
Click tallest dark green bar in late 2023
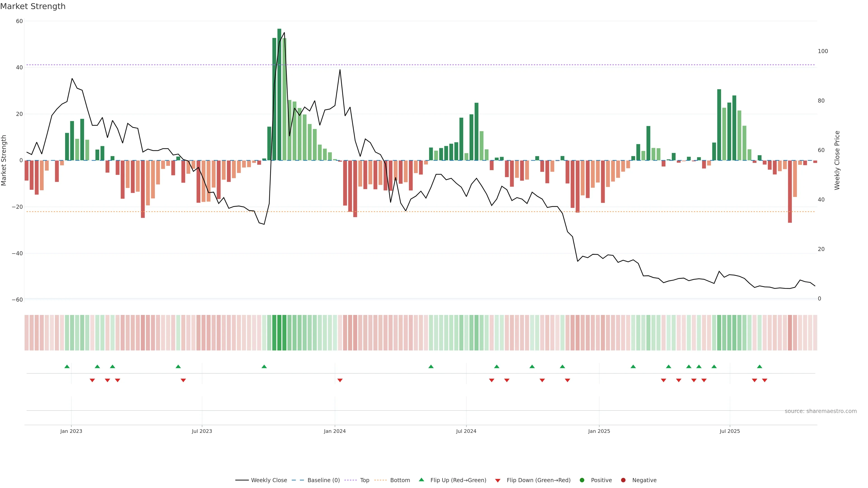pos(279,94)
